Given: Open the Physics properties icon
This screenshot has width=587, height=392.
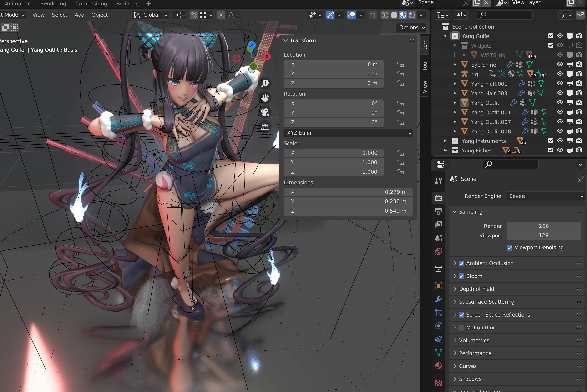Looking at the screenshot, I should pos(438,326).
